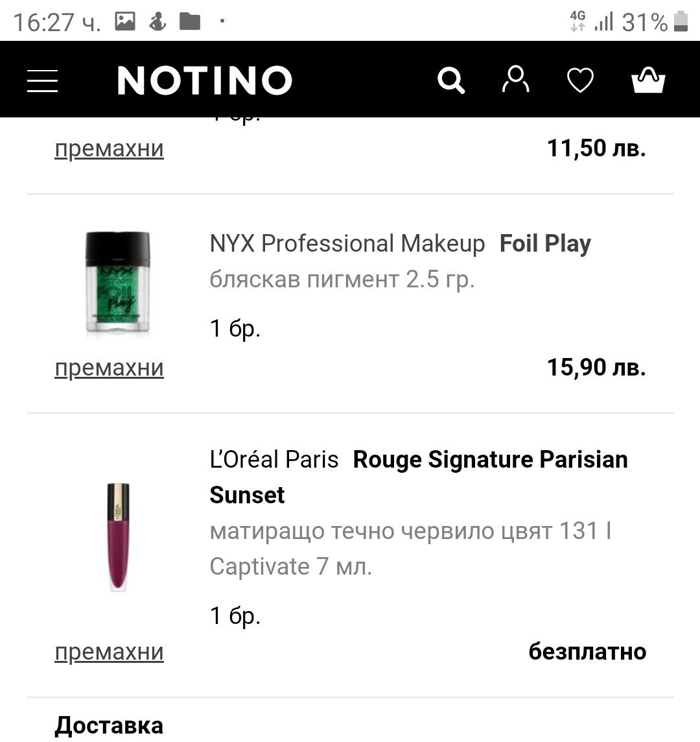700x742 pixels.
Task: Tap the battery indicator in status bar
Action: (x=681, y=22)
